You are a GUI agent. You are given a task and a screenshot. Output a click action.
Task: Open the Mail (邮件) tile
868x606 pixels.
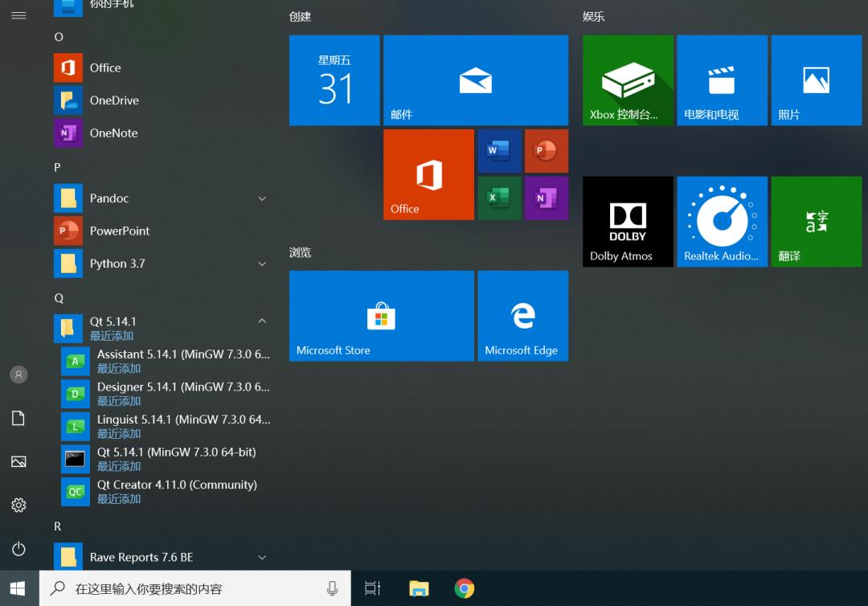pos(475,80)
